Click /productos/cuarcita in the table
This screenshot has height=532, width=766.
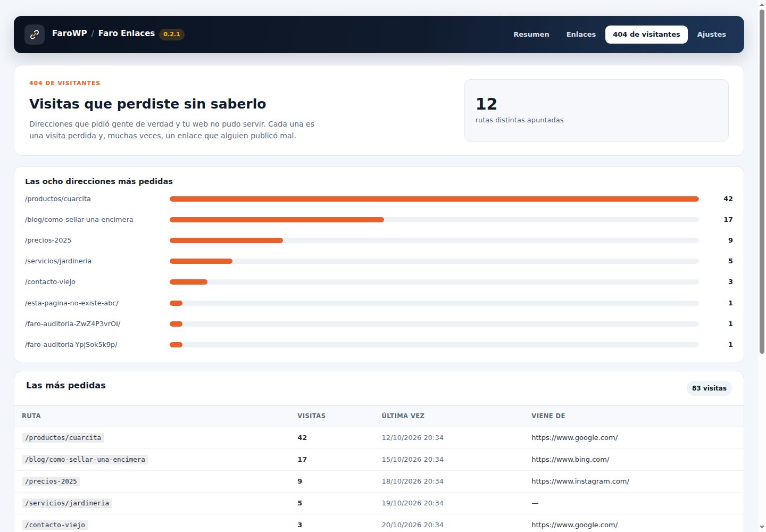click(63, 438)
